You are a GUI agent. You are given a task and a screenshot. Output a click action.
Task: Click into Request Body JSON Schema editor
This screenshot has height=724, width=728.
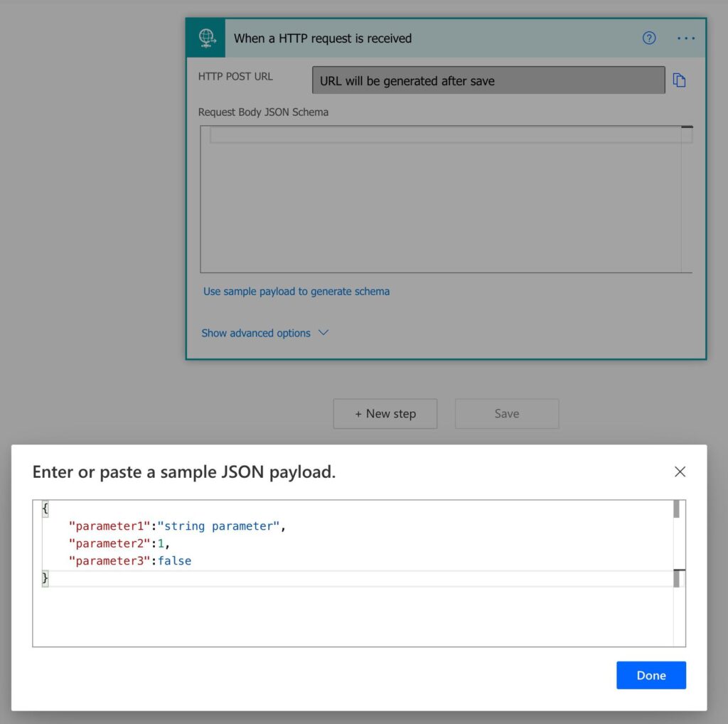446,198
